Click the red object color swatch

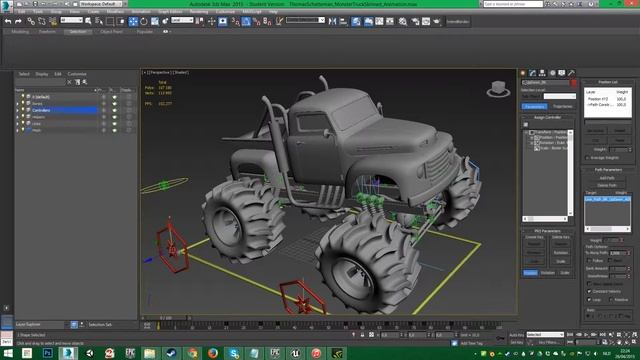click(573, 83)
